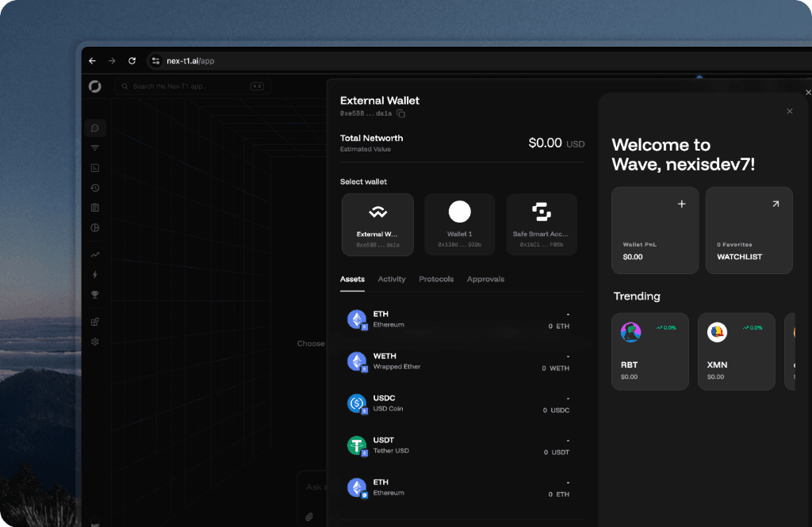Copy the External Wallet address

401,114
